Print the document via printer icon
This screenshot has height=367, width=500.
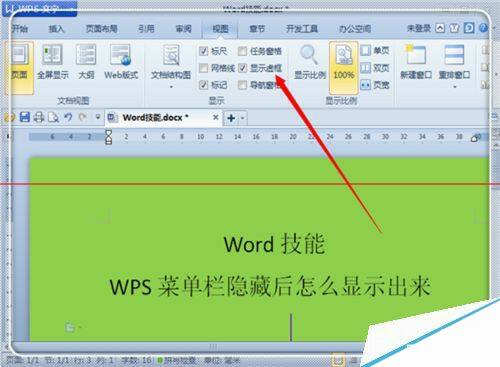pos(39,117)
